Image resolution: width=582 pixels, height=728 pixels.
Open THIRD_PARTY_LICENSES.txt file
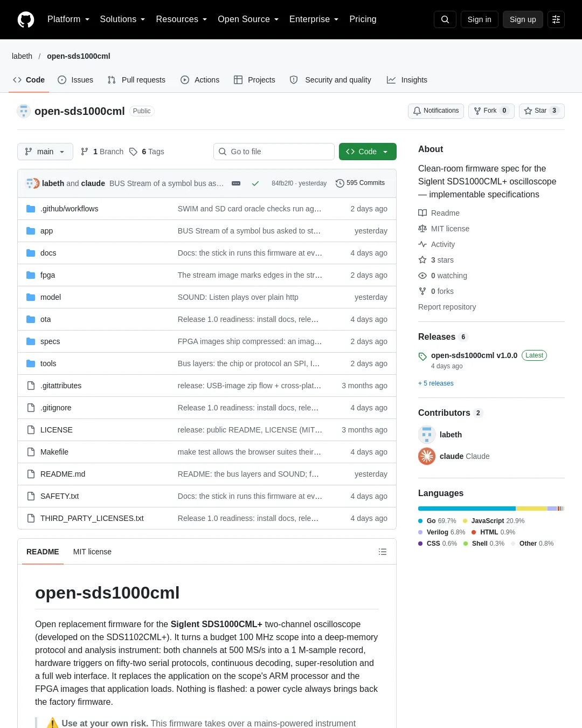coord(92,518)
